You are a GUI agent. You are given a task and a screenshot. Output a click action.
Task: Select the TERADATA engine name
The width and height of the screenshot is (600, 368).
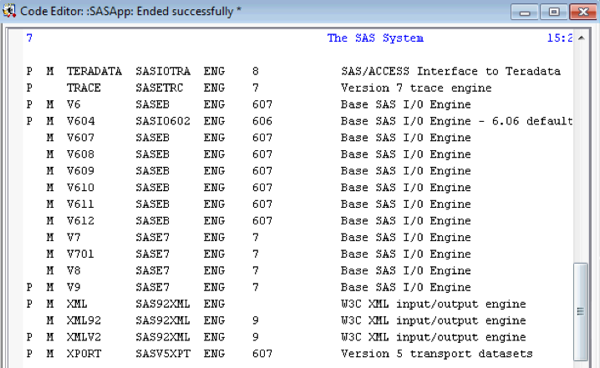point(94,71)
